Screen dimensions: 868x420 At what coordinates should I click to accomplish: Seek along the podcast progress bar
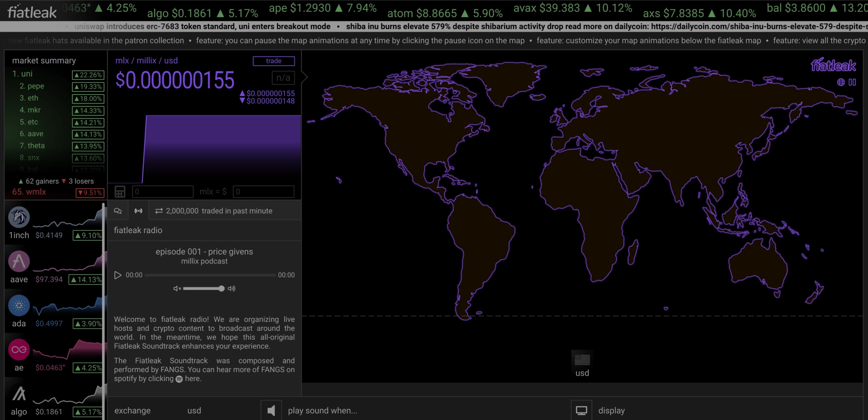point(210,275)
